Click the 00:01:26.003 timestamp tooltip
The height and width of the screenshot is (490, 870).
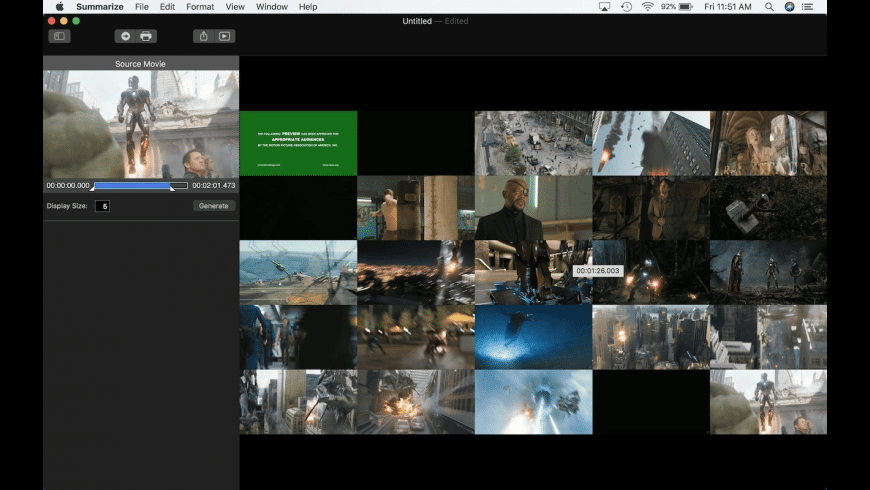tap(598, 271)
